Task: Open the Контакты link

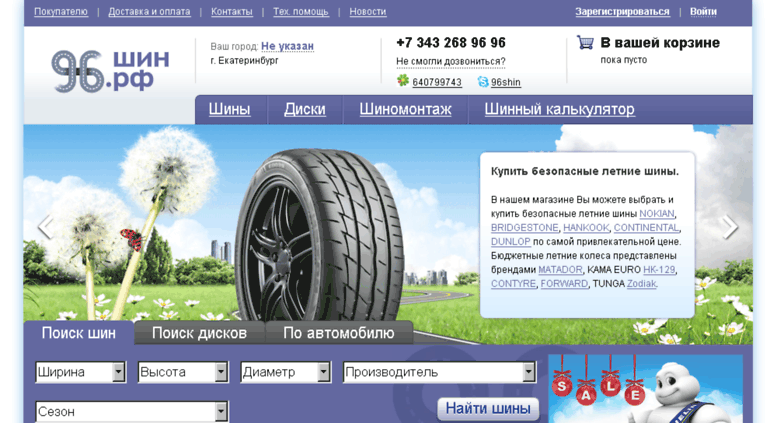Action: tap(231, 11)
